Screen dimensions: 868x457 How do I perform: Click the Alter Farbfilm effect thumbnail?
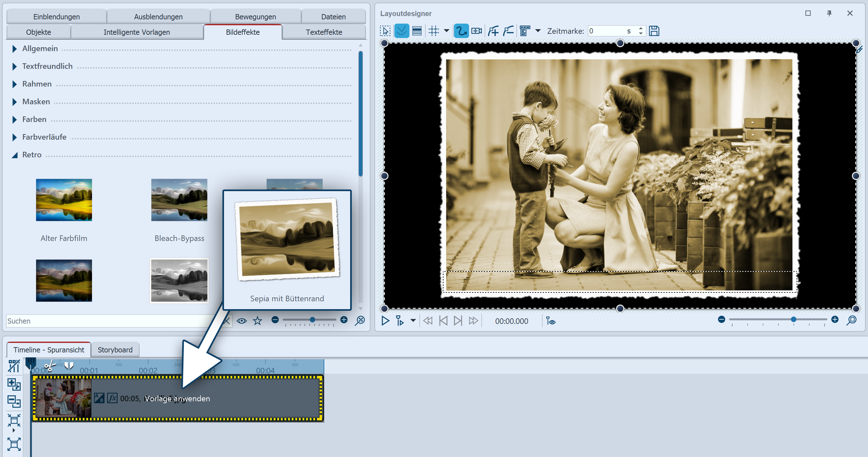pyautogui.click(x=64, y=200)
